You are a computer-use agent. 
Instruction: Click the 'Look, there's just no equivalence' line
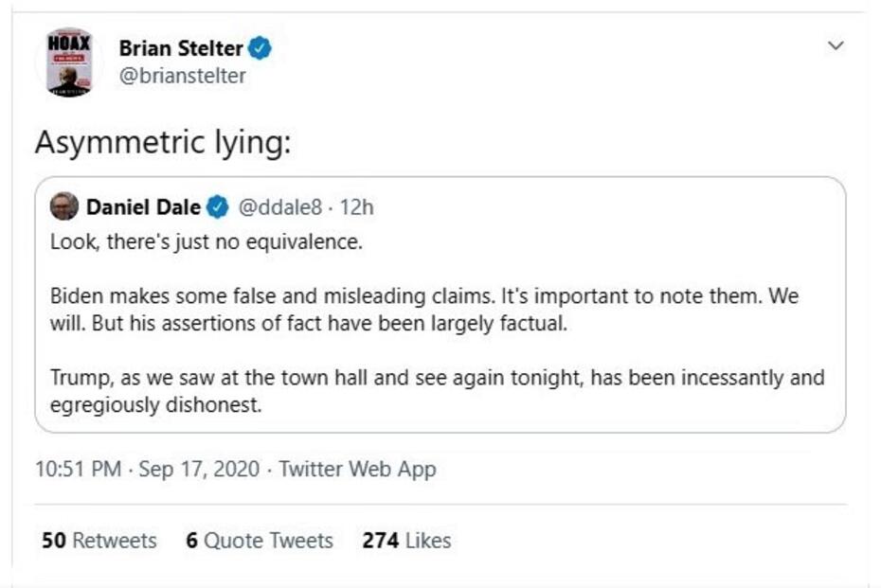click(207, 241)
